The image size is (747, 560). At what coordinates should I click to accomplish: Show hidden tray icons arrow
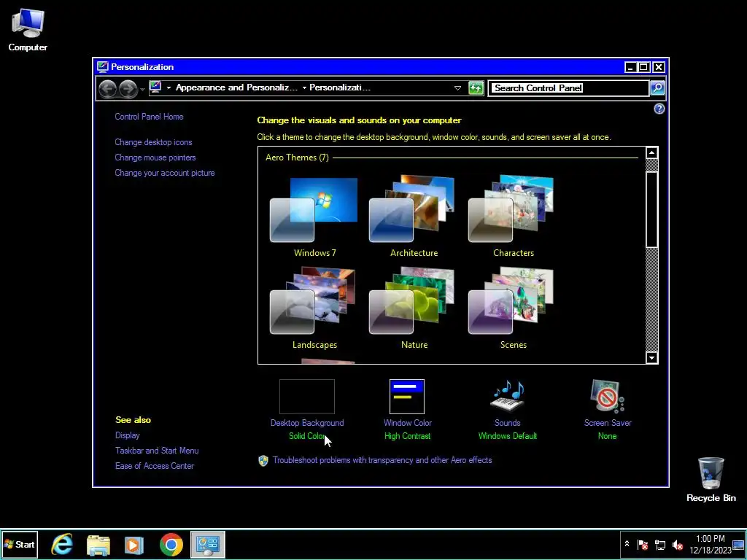click(x=627, y=544)
